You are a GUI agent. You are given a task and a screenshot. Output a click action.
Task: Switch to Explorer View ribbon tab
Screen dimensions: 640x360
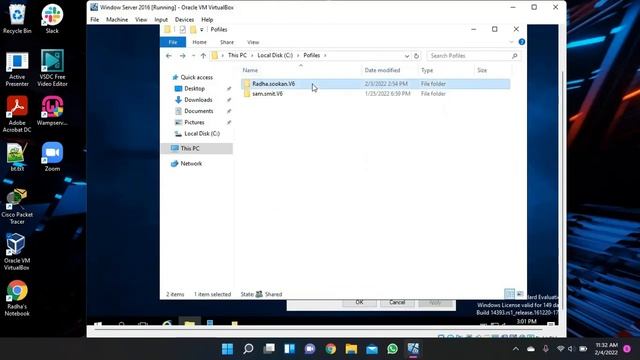click(x=253, y=42)
